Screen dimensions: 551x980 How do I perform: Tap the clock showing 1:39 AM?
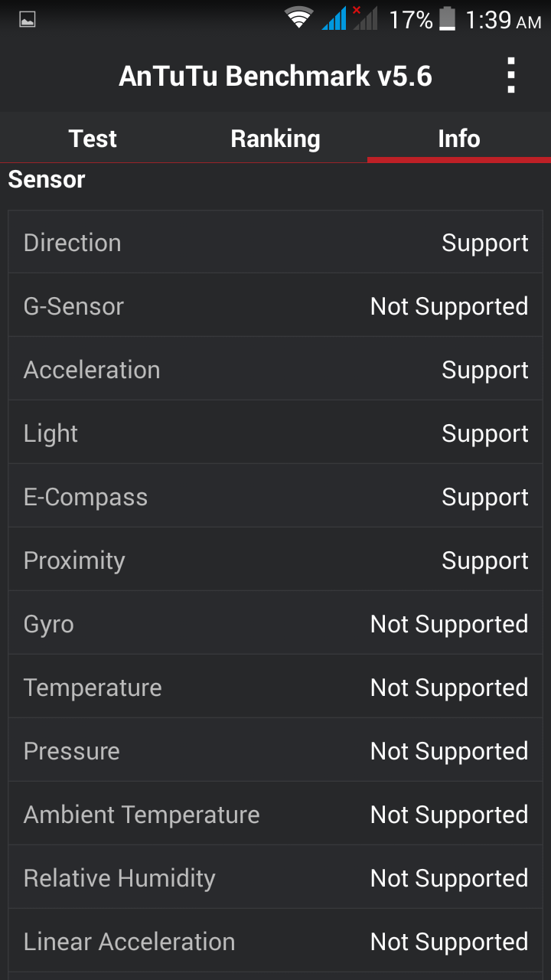click(503, 20)
